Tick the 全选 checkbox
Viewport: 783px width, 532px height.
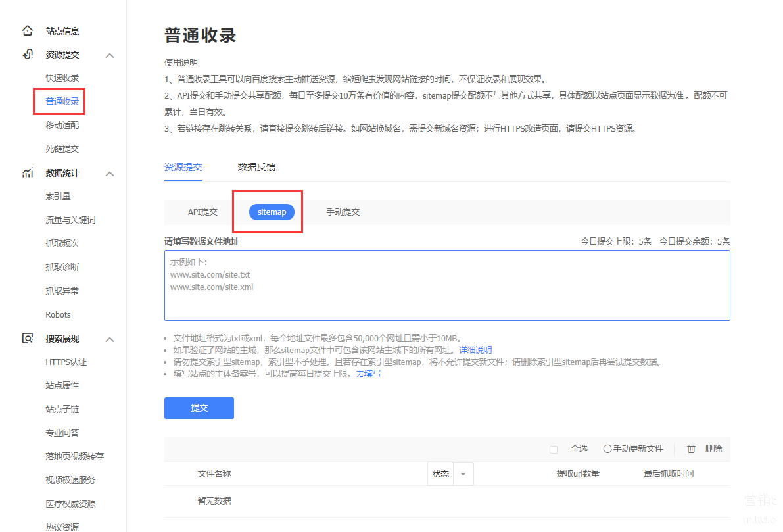(x=554, y=449)
